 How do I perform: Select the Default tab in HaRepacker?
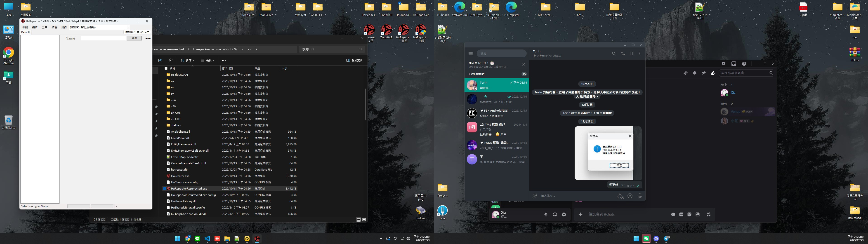pos(26,32)
